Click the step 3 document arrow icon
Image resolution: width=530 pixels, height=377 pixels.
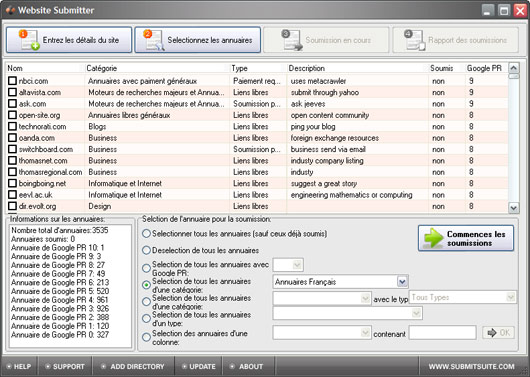pyautogui.click(x=292, y=40)
